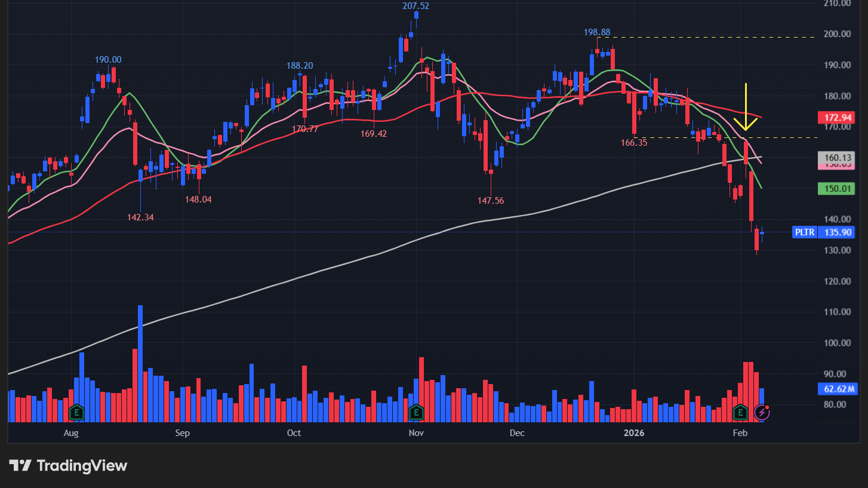Click the TradingView logo
The width and height of the screenshot is (868, 488).
68,466
